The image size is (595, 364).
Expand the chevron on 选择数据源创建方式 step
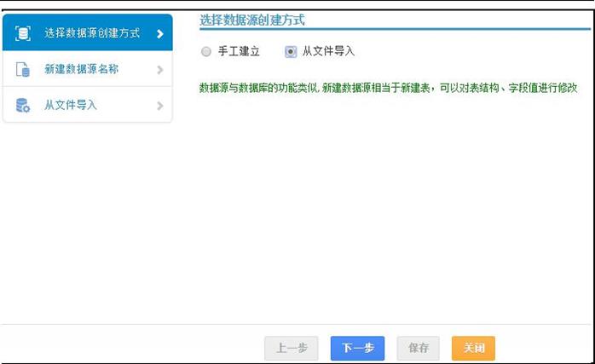click(160, 34)
